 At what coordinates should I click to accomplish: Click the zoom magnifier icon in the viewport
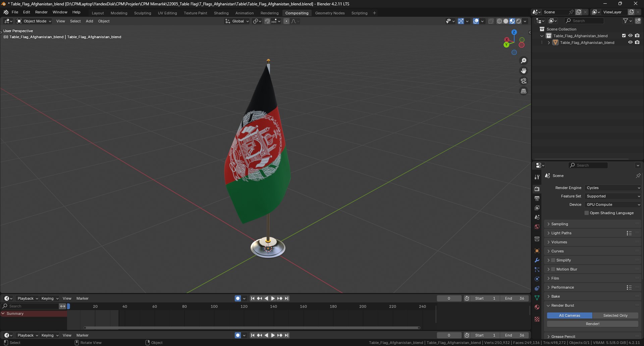524,61
